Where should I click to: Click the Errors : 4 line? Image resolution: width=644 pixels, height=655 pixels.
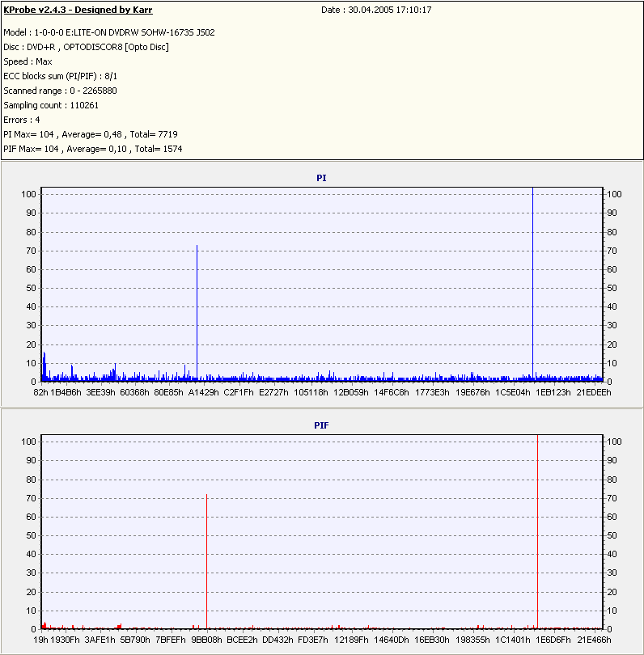[22, 120]
